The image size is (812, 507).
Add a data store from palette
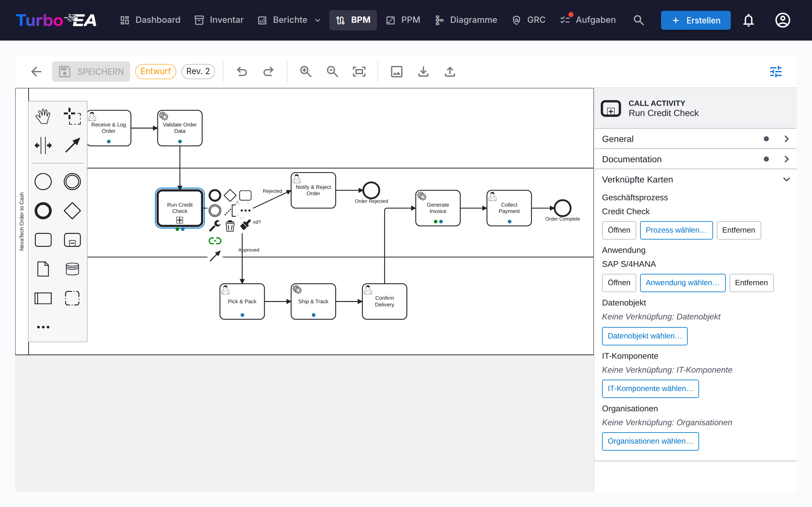[x=72, y=269]
